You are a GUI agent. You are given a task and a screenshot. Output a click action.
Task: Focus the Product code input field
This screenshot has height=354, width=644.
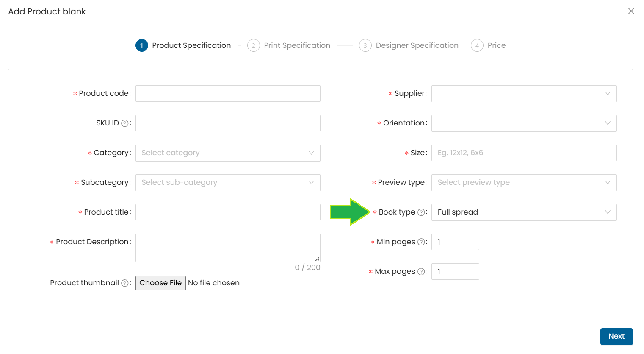228,94
